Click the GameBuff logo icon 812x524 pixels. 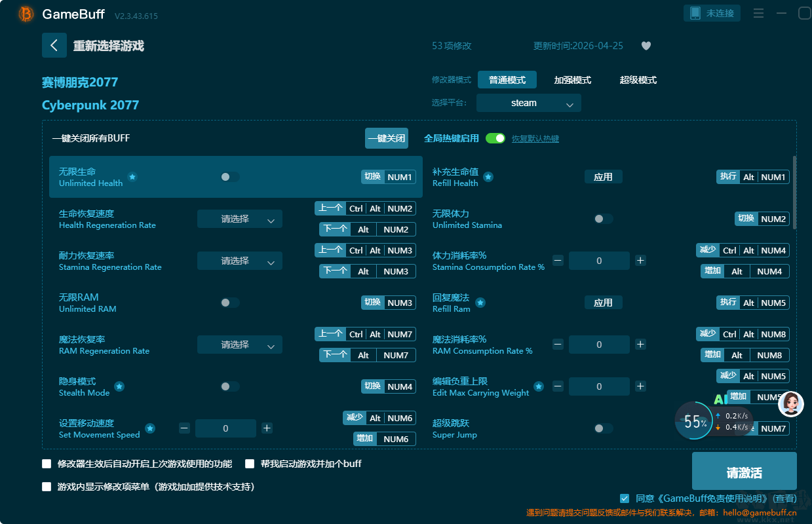coord(26,14)
